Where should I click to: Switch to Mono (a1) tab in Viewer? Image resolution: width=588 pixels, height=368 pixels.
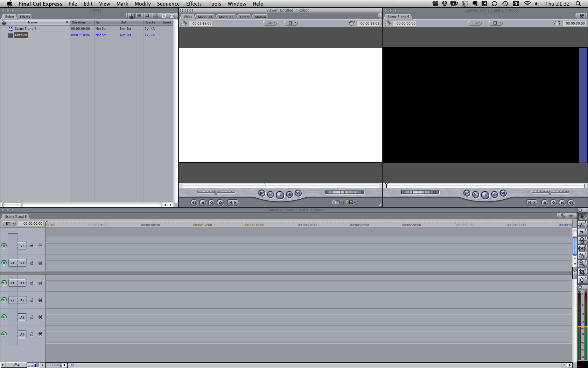coord(205,17)
